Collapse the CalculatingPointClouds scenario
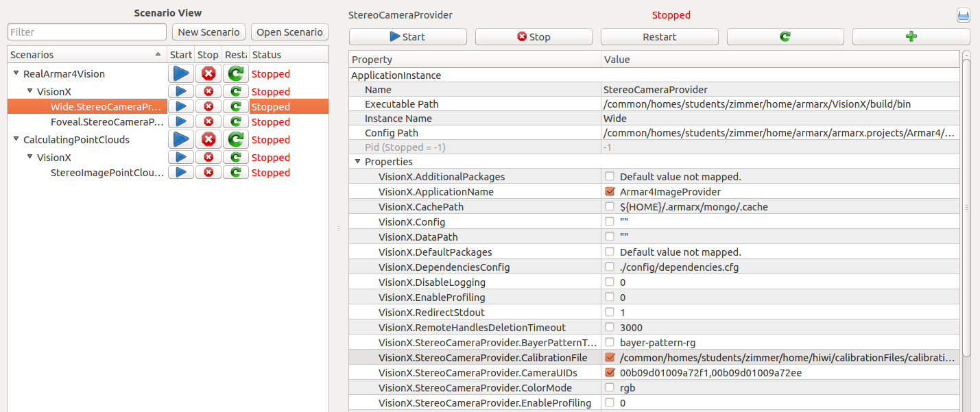 click(16, 138)
